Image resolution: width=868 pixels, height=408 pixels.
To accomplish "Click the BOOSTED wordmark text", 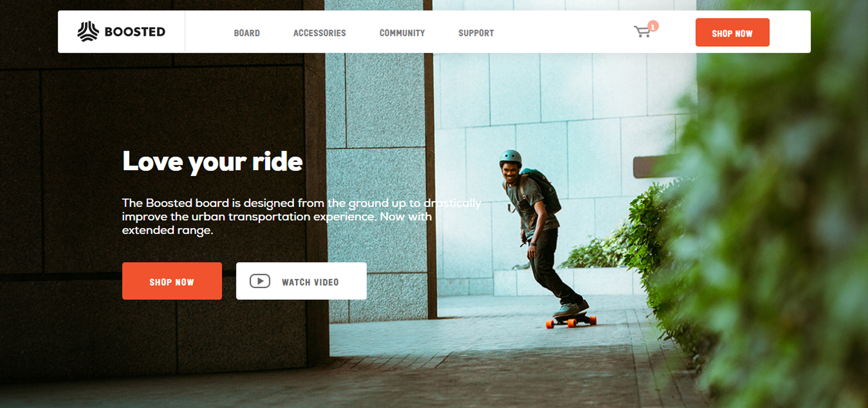I will [x=135, y=32].
